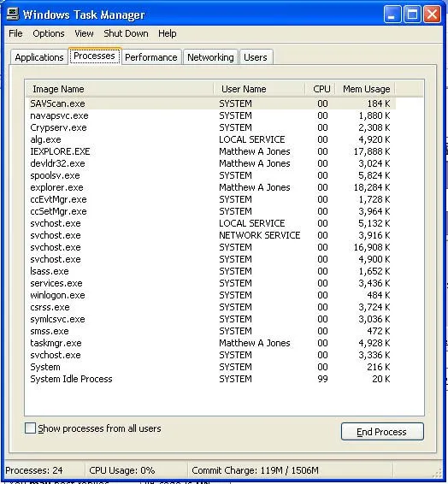
Task: Click the End Process button
Action: pyautogui.click(x=382, y=432)
